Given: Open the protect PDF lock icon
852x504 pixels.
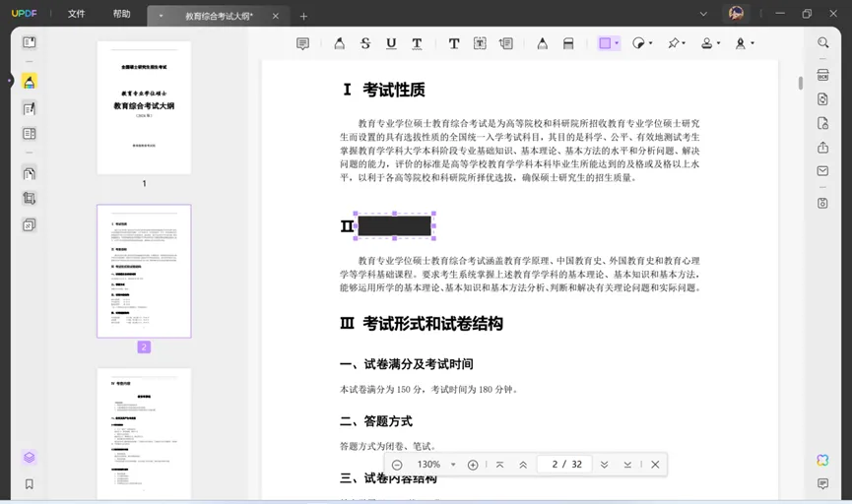Looking at the screenshot, I should (x=822, y=123).
